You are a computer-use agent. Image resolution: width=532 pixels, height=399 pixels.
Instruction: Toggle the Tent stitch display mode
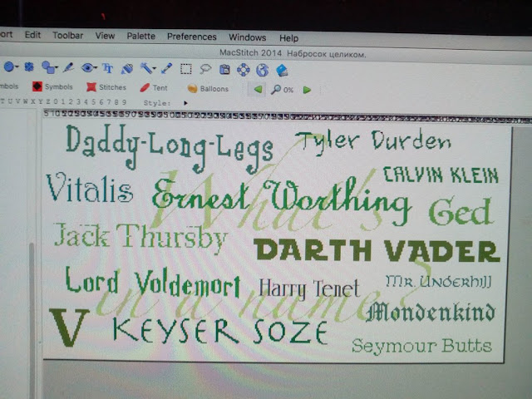pyautogui.click(x=154, y=88)
